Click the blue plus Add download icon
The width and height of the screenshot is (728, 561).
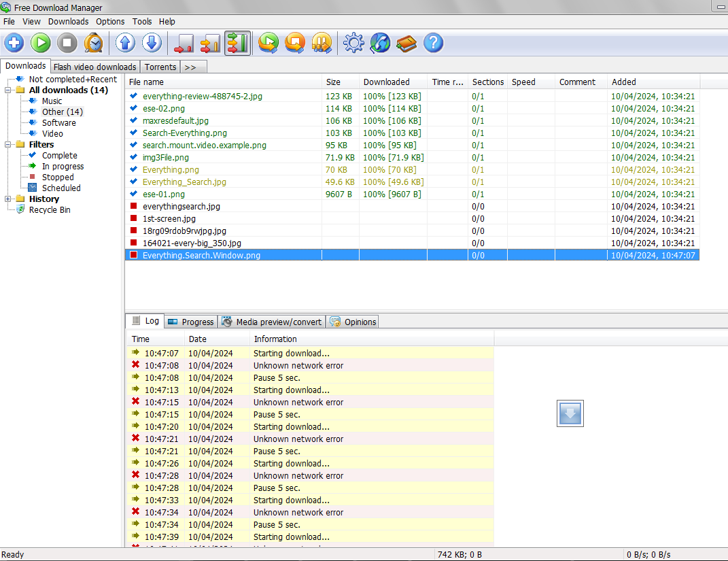click(14, 44)
